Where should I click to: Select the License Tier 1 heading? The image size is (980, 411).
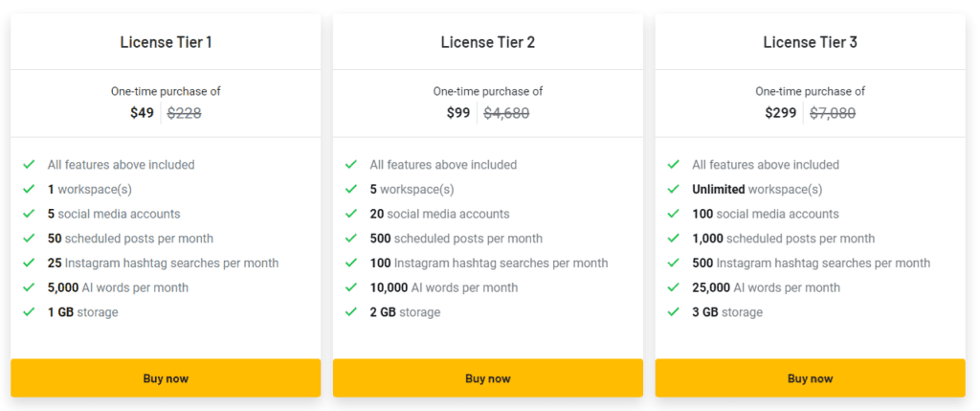coord(166,42)
